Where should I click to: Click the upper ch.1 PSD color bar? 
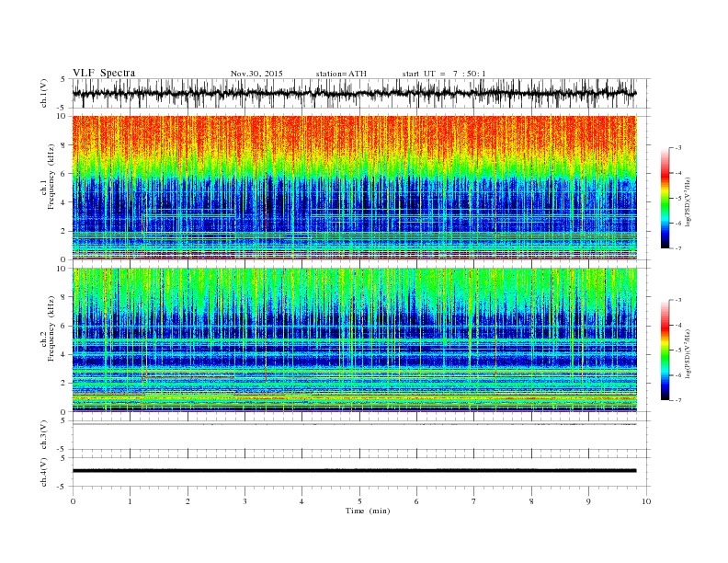click(665, 199)
